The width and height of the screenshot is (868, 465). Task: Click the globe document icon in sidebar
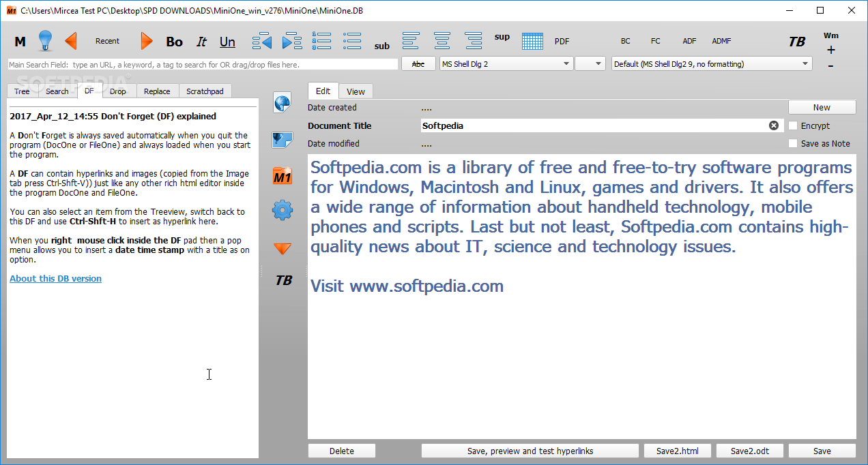[x=283, y=103]
